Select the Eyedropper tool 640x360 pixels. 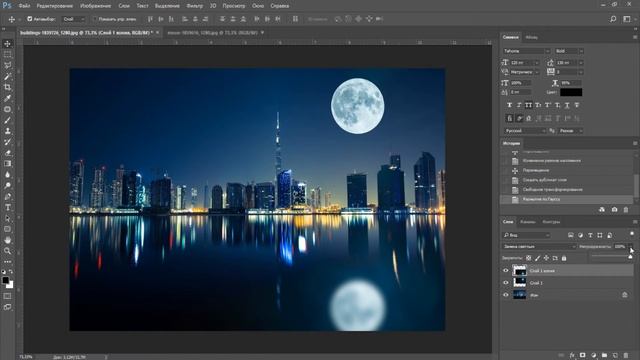(7, 98)
